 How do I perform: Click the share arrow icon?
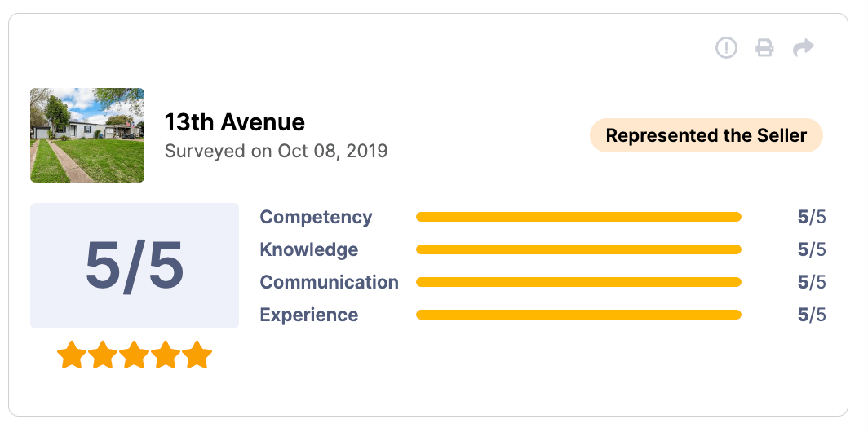pos(804,48)
